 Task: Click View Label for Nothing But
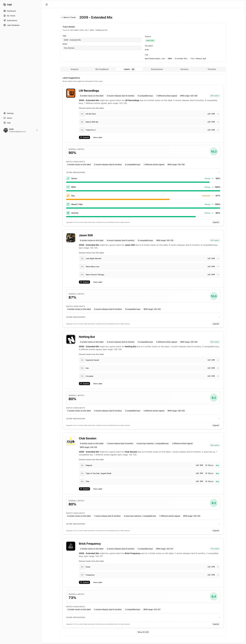98,384
